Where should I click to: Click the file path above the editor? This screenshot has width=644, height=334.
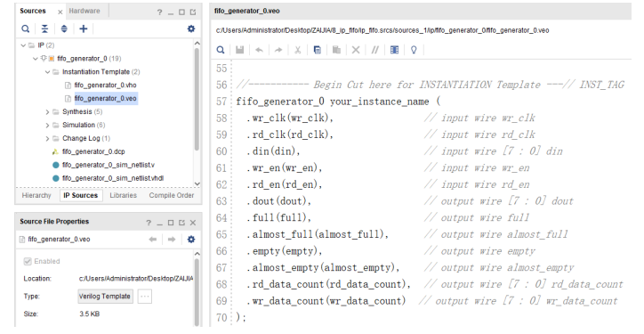pos(382,30)
